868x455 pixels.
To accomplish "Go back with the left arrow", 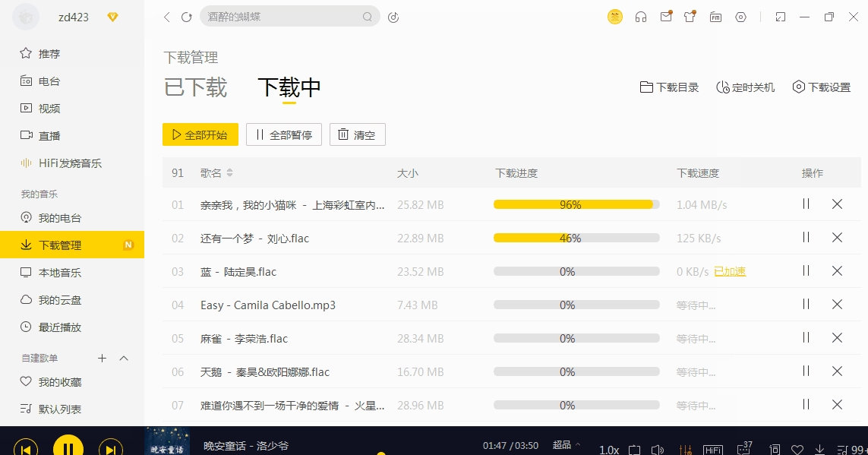I will 166,17.
